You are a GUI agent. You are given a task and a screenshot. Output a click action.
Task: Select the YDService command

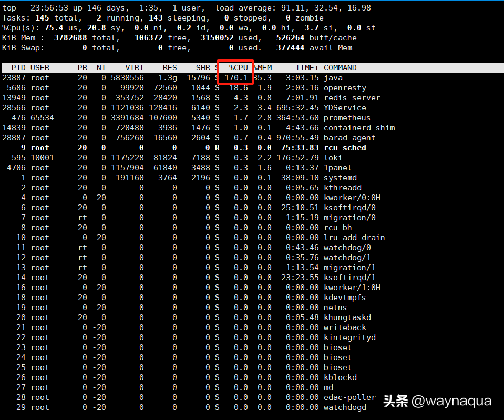pos(345,108)
